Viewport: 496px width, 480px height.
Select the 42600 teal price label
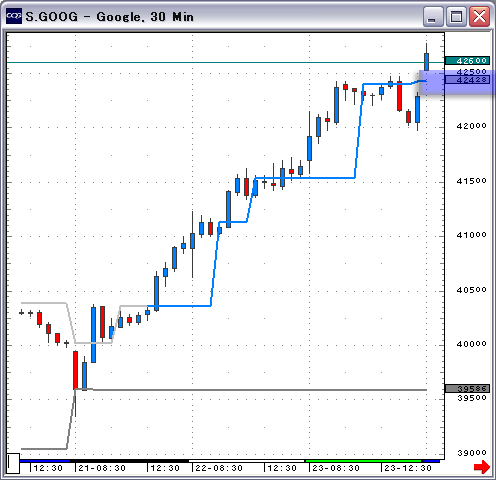pos(468,61)
